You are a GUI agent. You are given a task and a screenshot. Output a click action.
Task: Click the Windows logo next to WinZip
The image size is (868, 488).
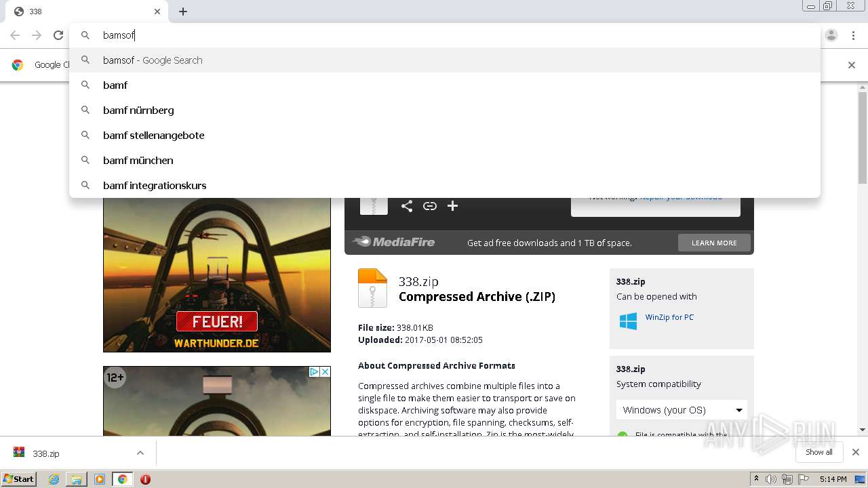pos(628,321)
